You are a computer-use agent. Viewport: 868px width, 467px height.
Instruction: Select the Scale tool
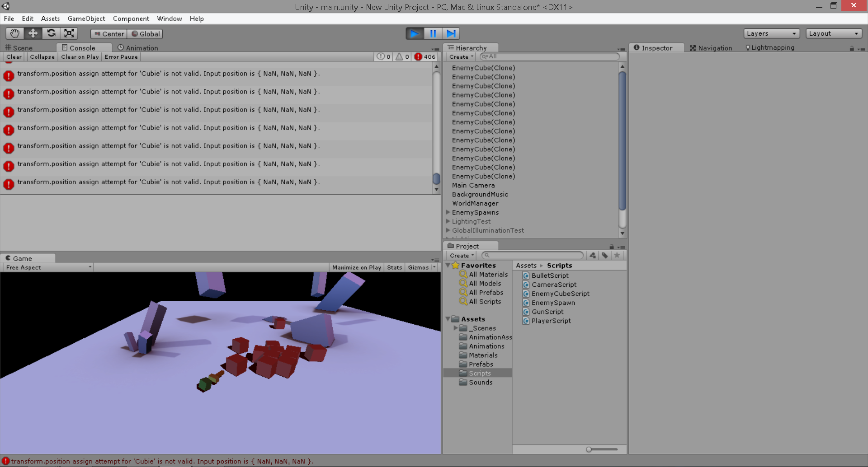coord(69,33)
